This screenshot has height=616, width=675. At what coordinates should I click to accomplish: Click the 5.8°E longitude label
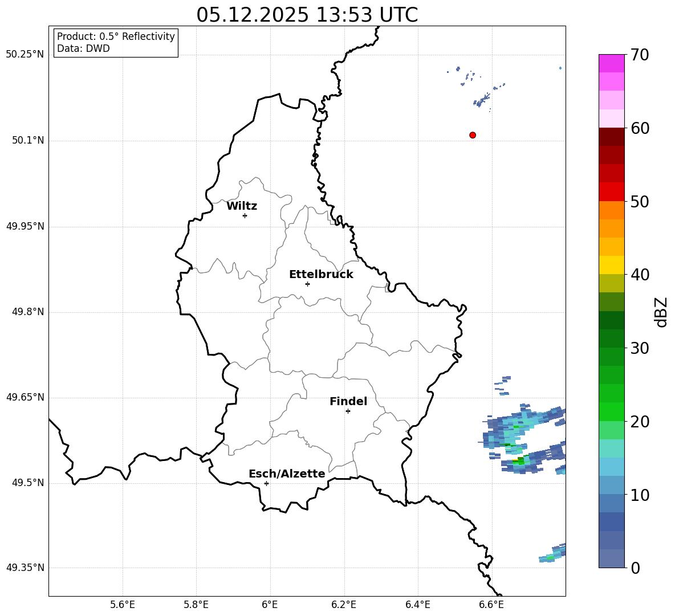pyautogui.click(x=196, y=605)
